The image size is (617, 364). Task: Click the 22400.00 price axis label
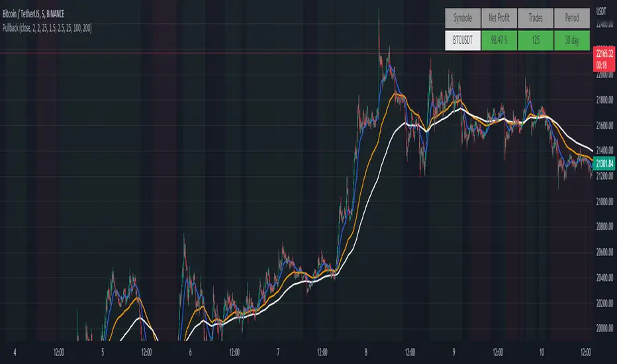(x=604, y=24)
